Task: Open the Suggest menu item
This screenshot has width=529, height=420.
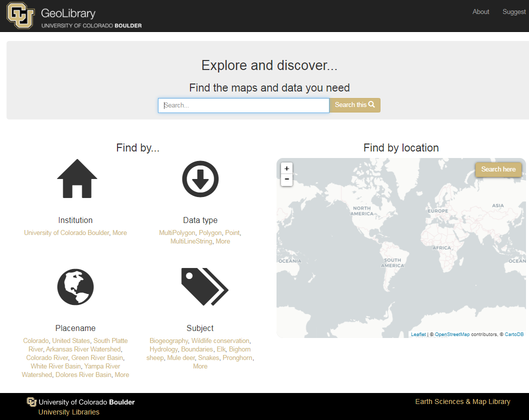Action: pos(514,11)
